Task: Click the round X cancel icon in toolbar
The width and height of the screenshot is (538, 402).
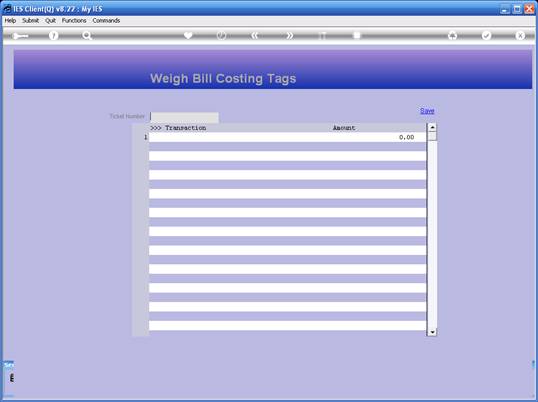Action: point(520,35)
